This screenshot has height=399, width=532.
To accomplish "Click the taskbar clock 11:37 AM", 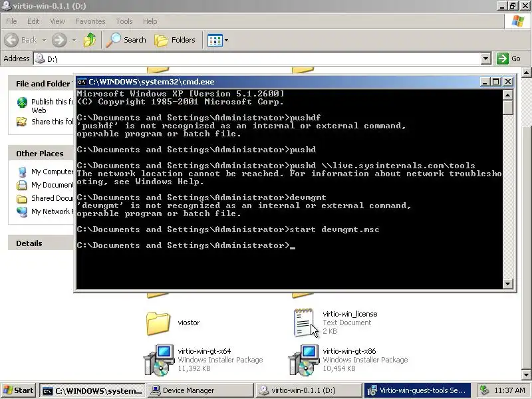I will click(x=509, y=390).
